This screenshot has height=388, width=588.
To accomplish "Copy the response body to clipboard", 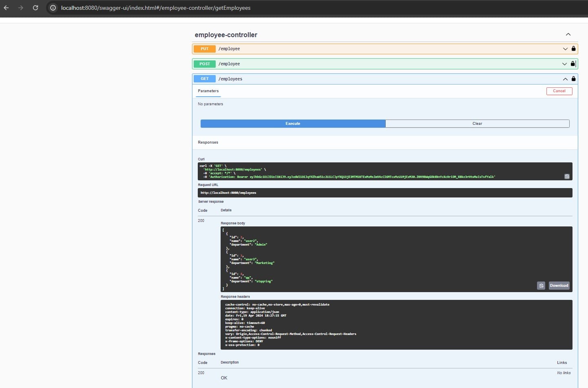I will [x=541, y=286].
